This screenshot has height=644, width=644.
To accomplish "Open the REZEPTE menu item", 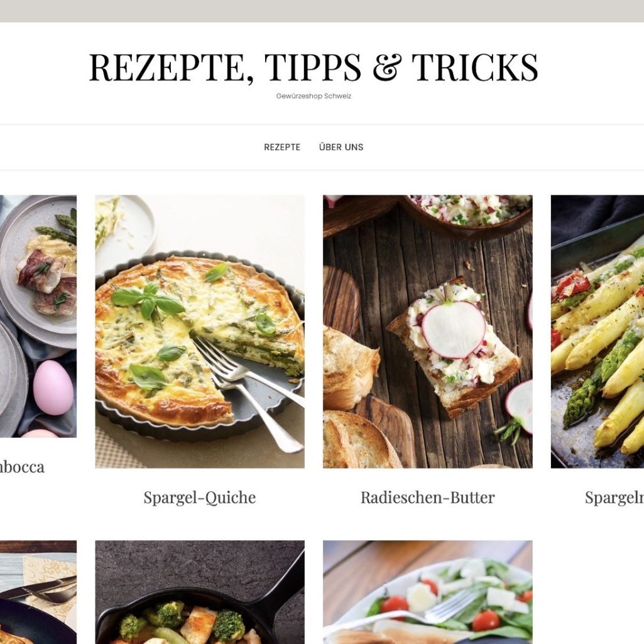I will pos(281,147).
